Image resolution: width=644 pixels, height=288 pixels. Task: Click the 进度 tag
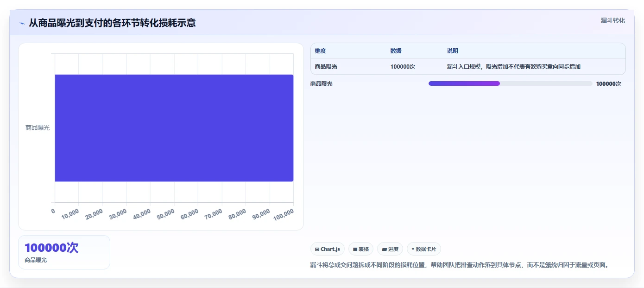tap(390, 249)
